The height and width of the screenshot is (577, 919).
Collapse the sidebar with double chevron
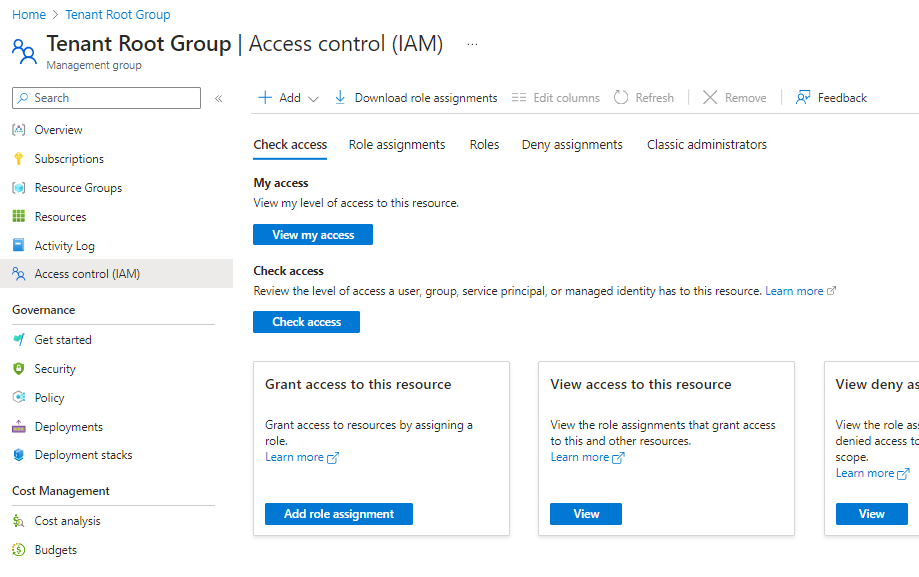click(x=219, y=99)
